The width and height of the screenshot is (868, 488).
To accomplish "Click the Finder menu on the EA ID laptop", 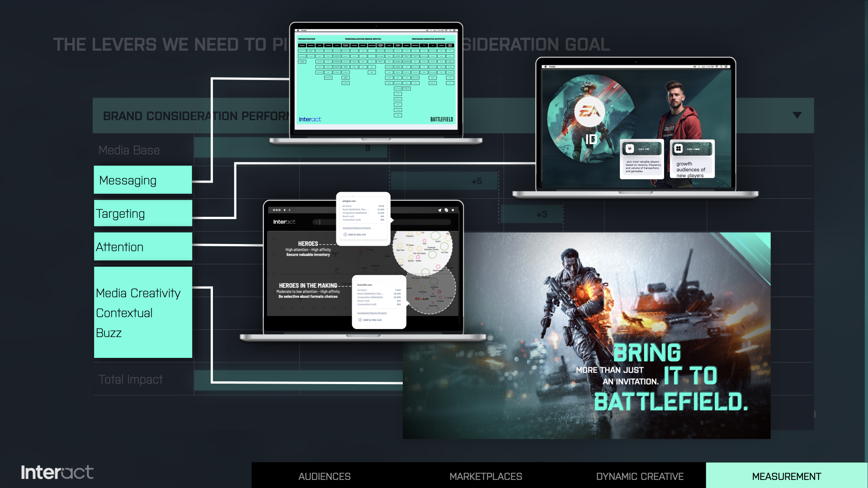I will (x=552, y=66).
